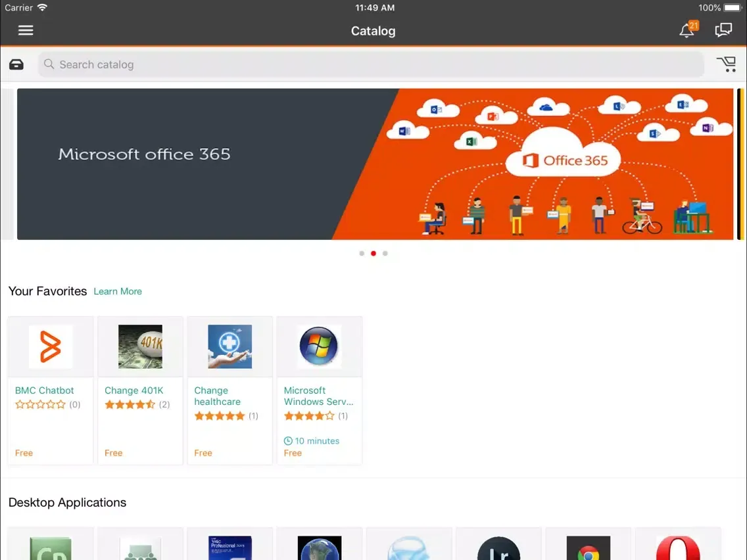Viewport: 747px width, 560px height.
Task: Open the Lightroom Lr app tile
Action: point(498,548)
